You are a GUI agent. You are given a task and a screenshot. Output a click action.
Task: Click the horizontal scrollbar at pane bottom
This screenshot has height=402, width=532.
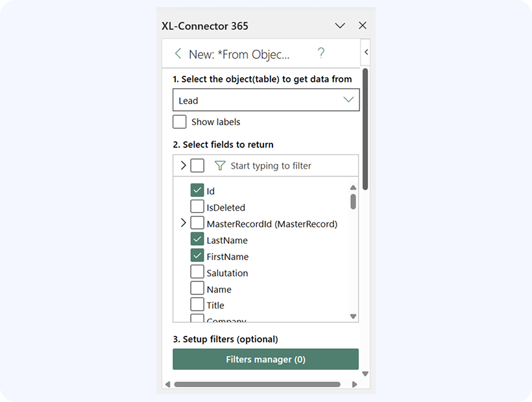[x=257, y=384]
